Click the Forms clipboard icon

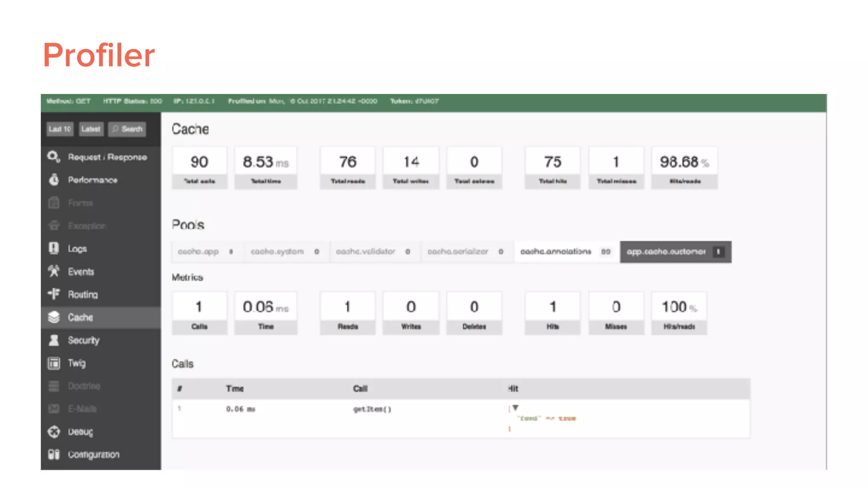point(53,203)
